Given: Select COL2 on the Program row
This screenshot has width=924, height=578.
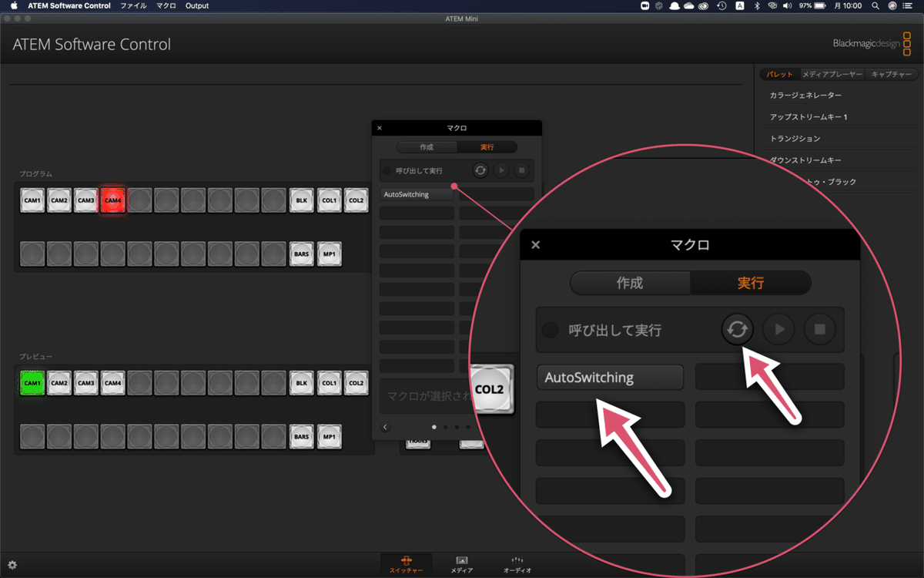Looking at the screenshot, I should coord(356,200).
